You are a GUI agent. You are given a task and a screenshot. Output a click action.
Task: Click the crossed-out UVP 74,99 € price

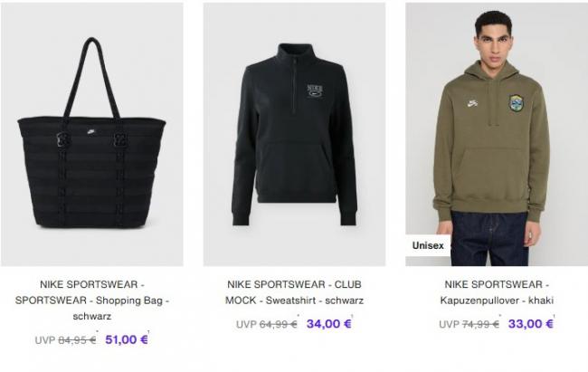pos(469,324)
